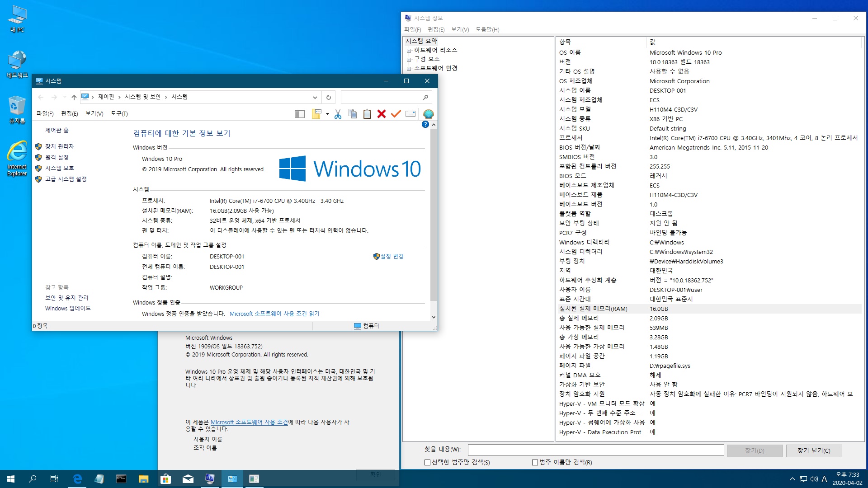Image resolution: width=868 pixels, height=488 pixels.
Task: Click the scissors Cut icon
Action: click(x=338, y=114)
